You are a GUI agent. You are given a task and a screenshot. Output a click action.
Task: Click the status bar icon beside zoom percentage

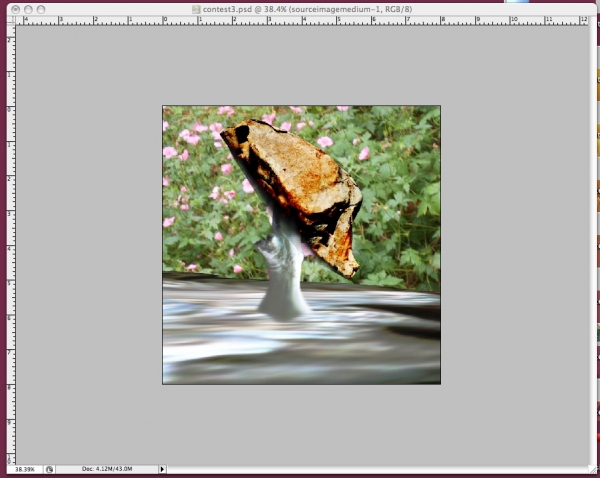49,469
